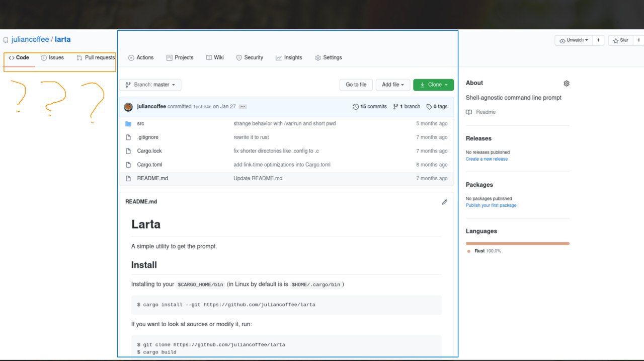Open the 0 tags link

(437, 107)
